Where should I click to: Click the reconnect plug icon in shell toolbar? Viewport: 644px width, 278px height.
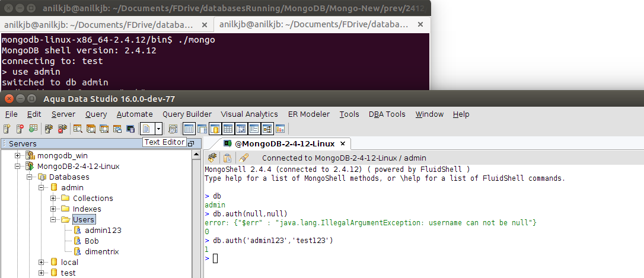tap(212, 158)
